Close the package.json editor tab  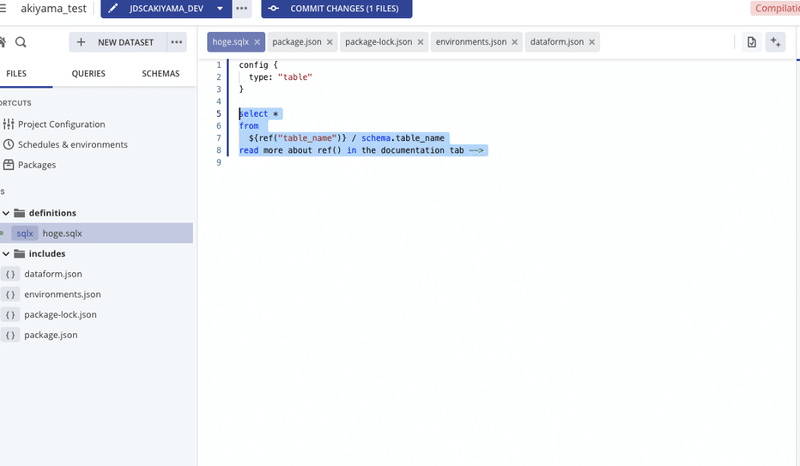330,42
